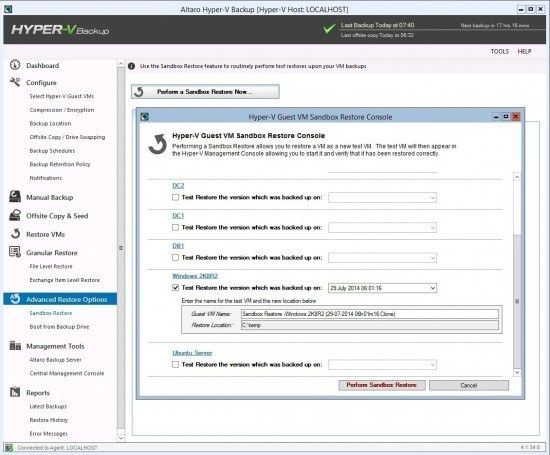Open File Level Restore
This screenshot has width=550, height=455.
(51, 266)
